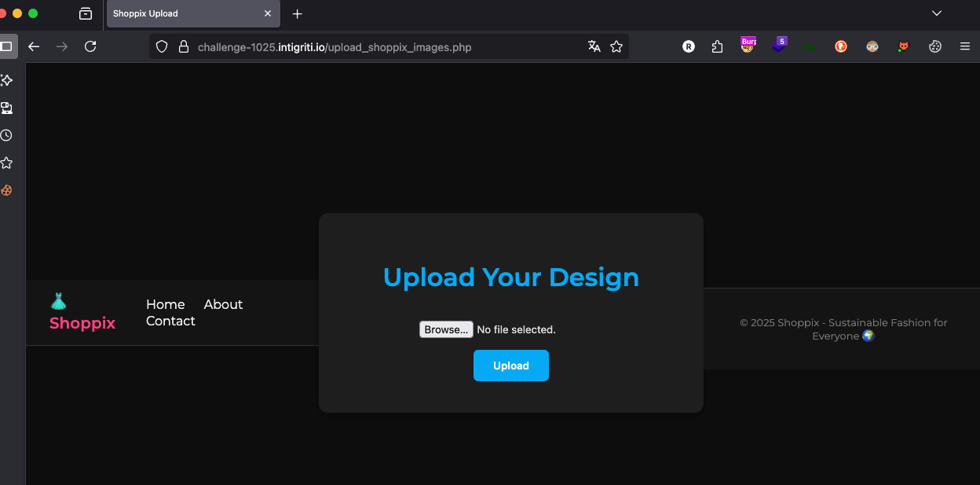Click the FoxyProxy fox extension icon

click(x=904, y=46)
